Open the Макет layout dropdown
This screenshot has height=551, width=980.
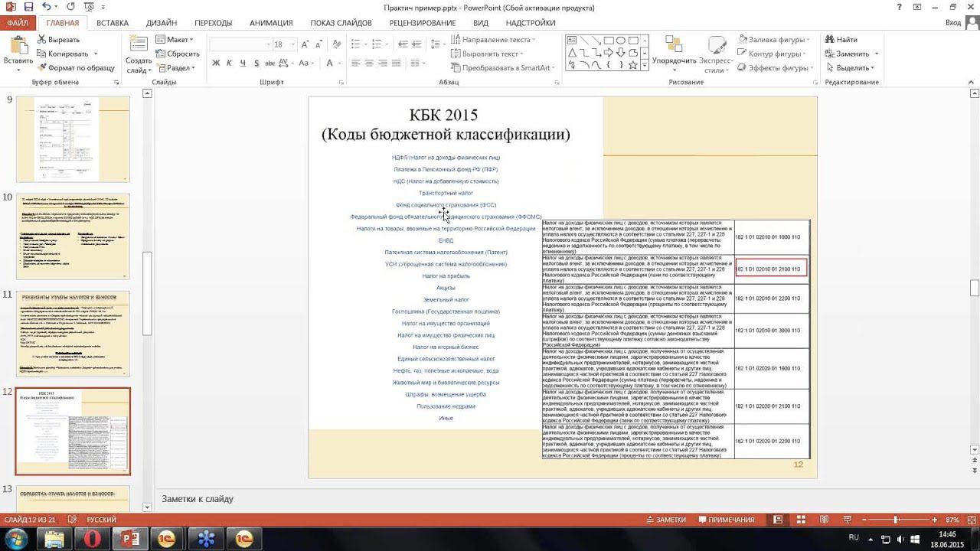[x=175, y=40]
